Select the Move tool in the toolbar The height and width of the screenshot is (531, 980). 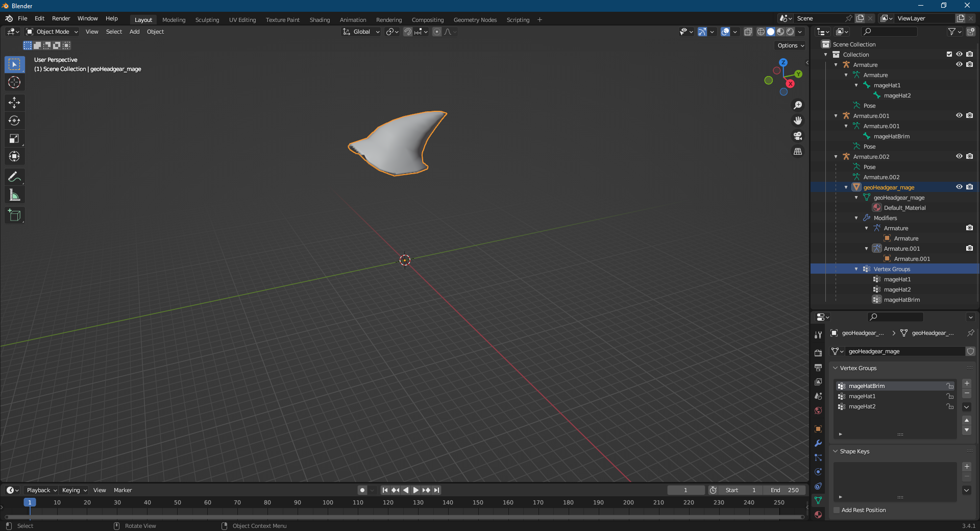pos(14,103)
